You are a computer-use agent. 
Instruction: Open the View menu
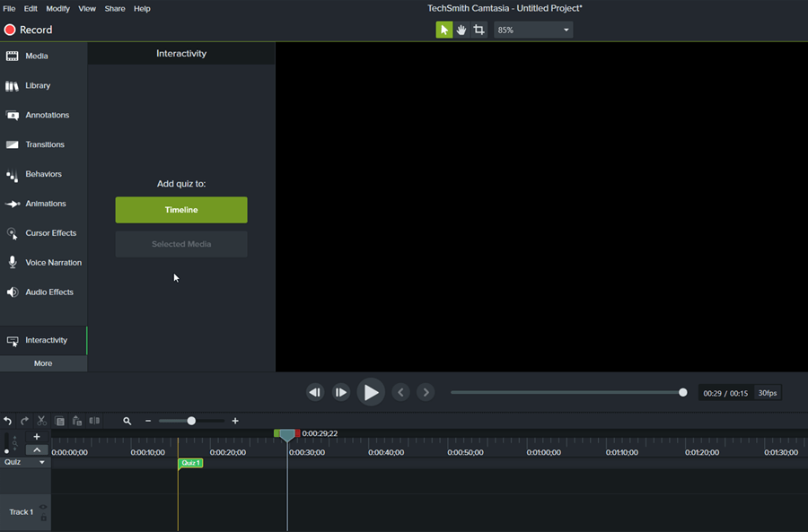[x=87, y=8]
